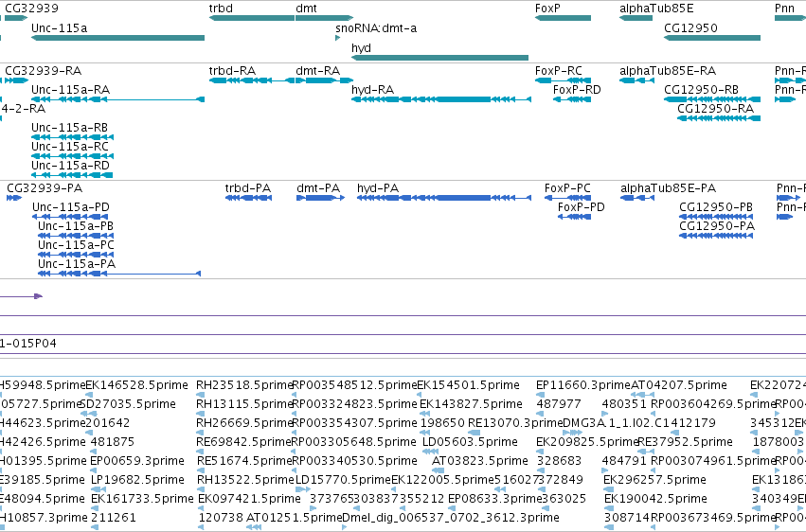
Task: Click the 328683 alignment label
Action: point(559,461)
